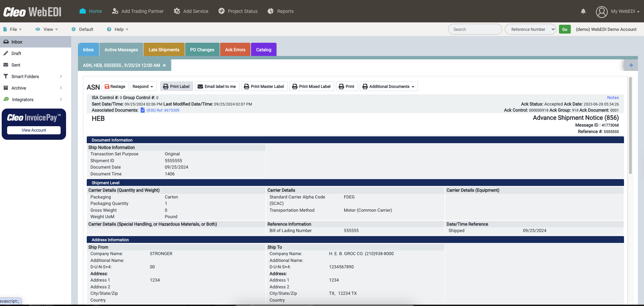The width and height of the screenshot is (644, 306).
Task: Switch to Ack Errors tab
Action: pos(235,50)
